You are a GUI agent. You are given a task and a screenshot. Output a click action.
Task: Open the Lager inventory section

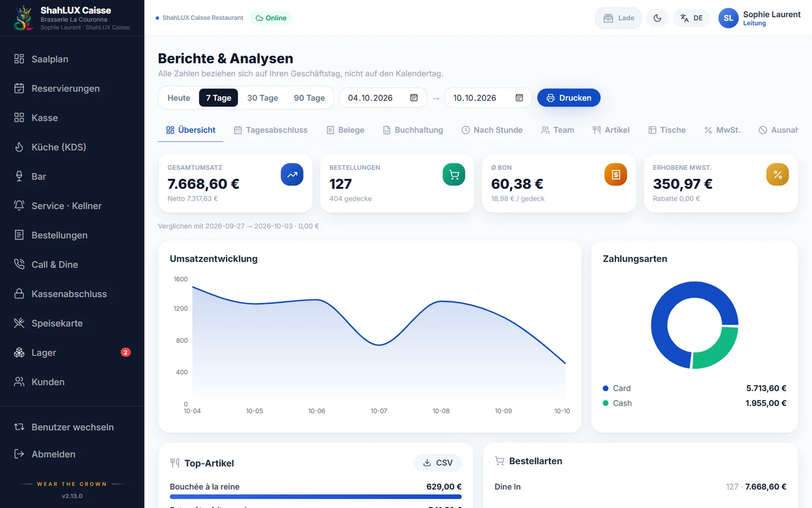click(x=72, y=353)
